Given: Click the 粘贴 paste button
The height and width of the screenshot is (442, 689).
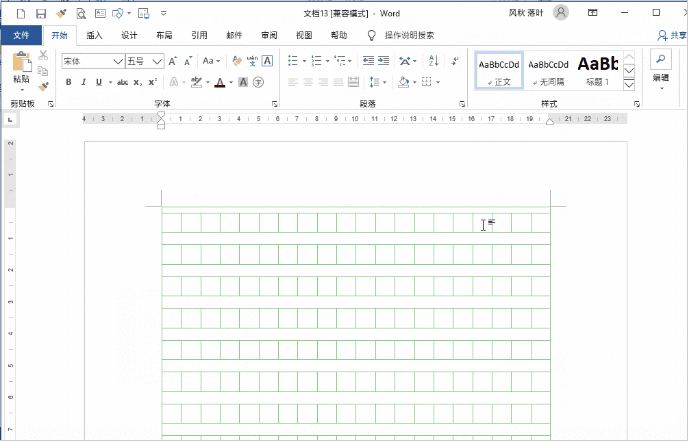Looking at the screenshot, I should (21, 70).
